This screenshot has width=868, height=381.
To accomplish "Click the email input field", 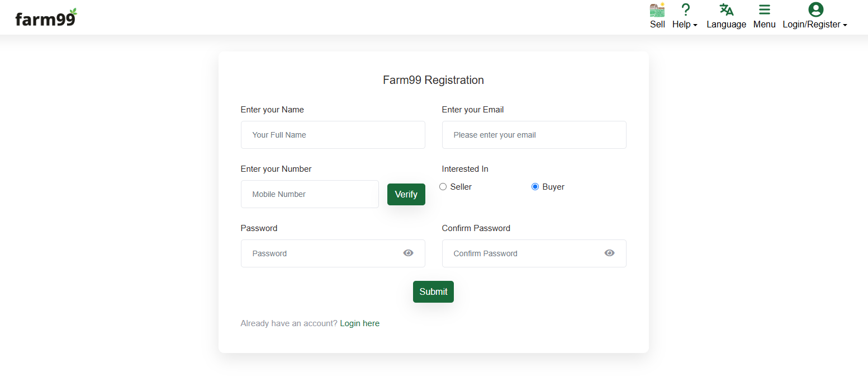I will (534, 135).
